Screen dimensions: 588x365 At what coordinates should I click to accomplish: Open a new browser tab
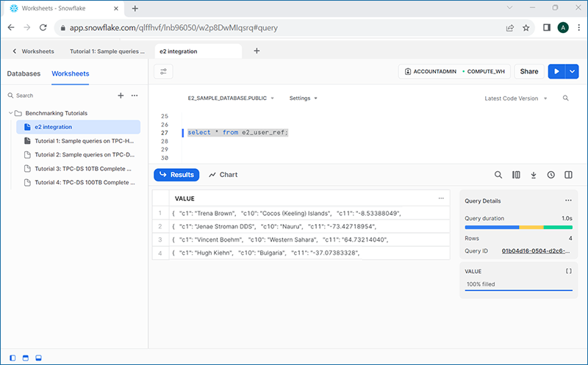[x=135, y=8]
